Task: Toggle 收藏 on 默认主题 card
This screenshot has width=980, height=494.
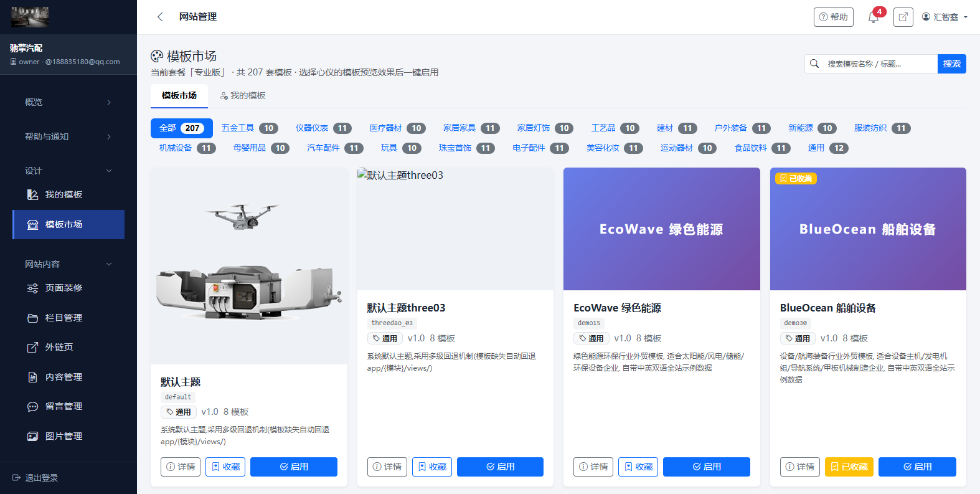Action: pyautogui.click(x=225, y=467)
